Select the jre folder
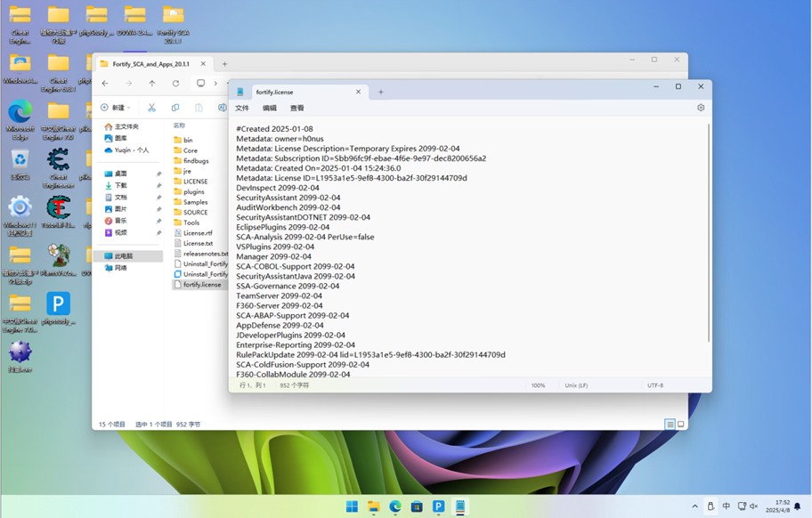Viewport: 812px width, 518px height. coord(187,171)
